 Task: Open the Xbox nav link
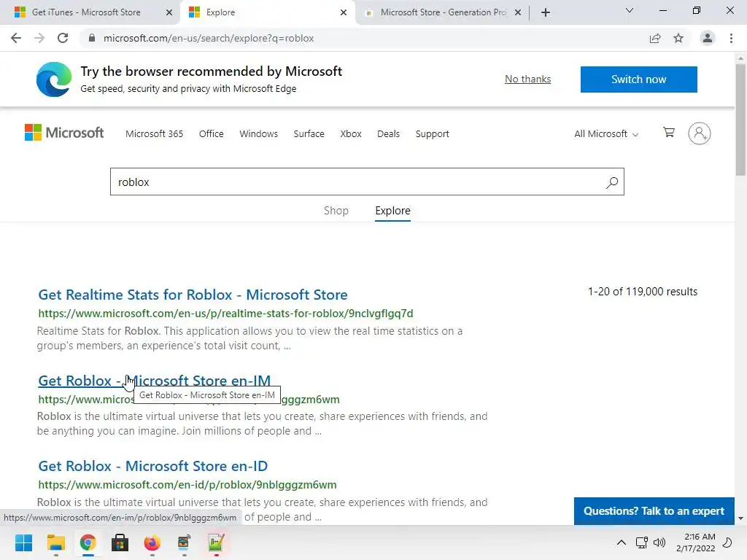click(x=351, y=134)
